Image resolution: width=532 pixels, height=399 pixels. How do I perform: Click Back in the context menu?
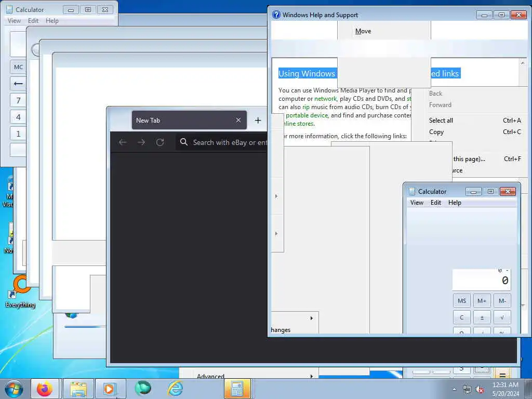436,94
